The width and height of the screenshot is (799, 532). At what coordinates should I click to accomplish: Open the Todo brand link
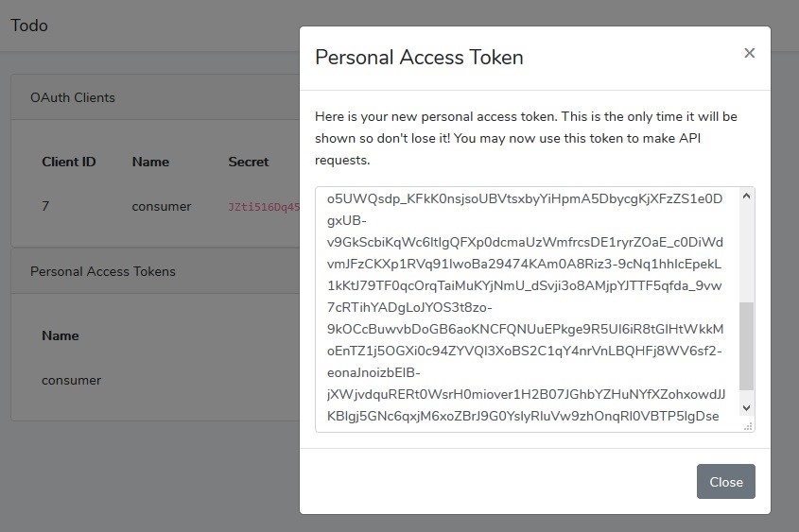(29, 26)
